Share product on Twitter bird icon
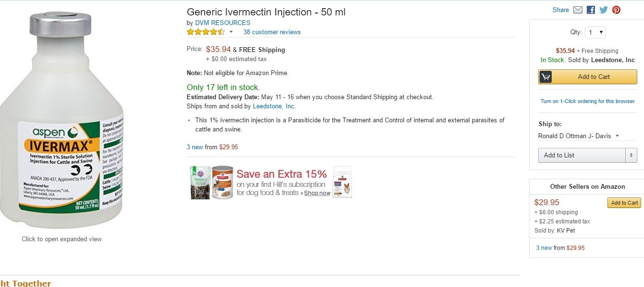The image size is (644, 287). [x=604, y=10]
